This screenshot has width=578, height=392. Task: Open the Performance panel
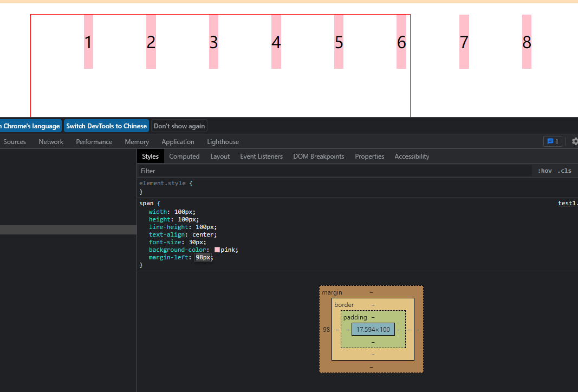pyautogui.click(x=94, y=142)
